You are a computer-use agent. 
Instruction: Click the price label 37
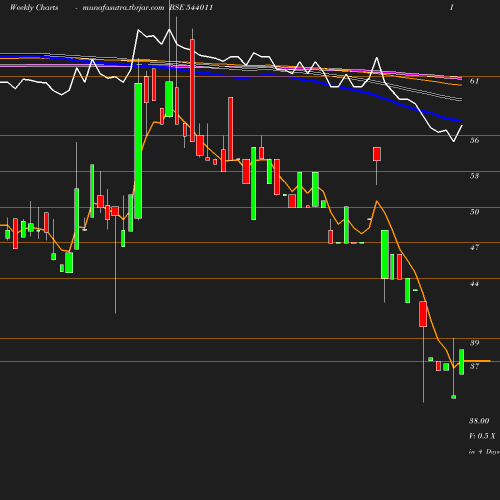tap(474, 366)
